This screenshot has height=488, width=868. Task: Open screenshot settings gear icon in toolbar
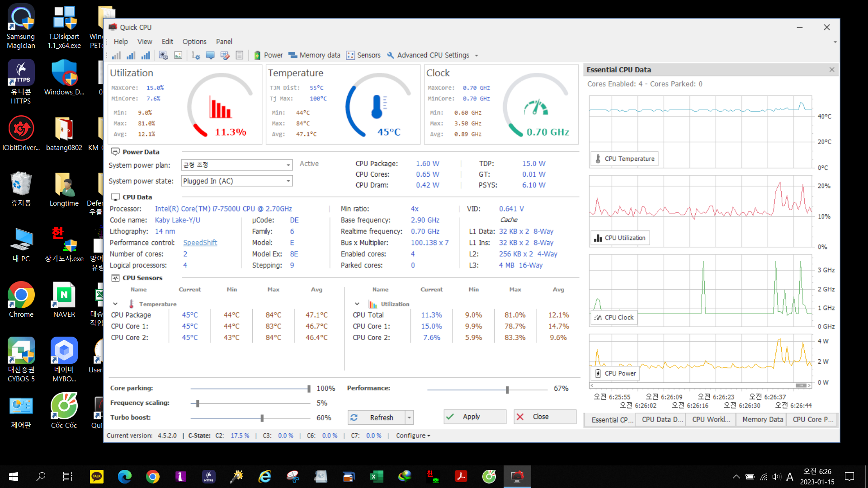[164, 55]
